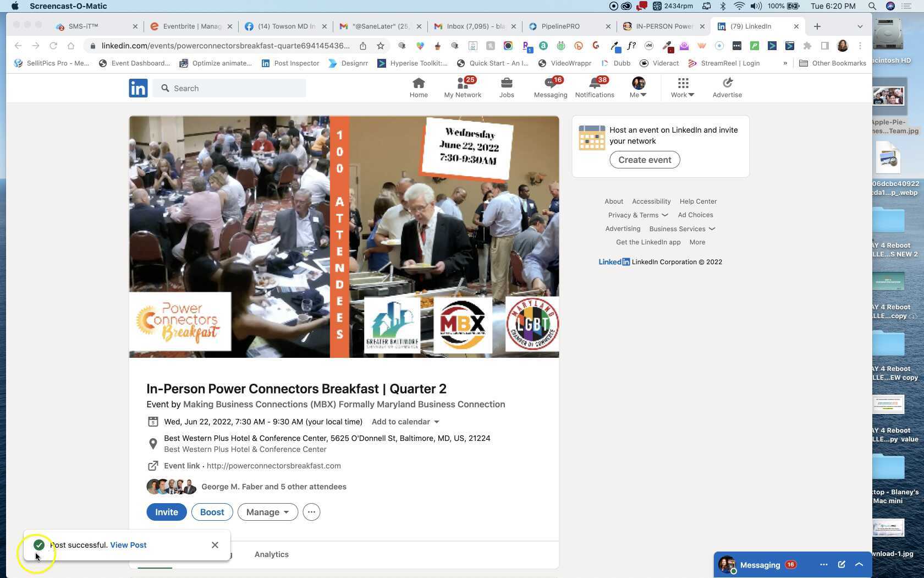The image size is (924, 578).
Task: Bookmark page with the star icon
Action: [x=381, y=46]
